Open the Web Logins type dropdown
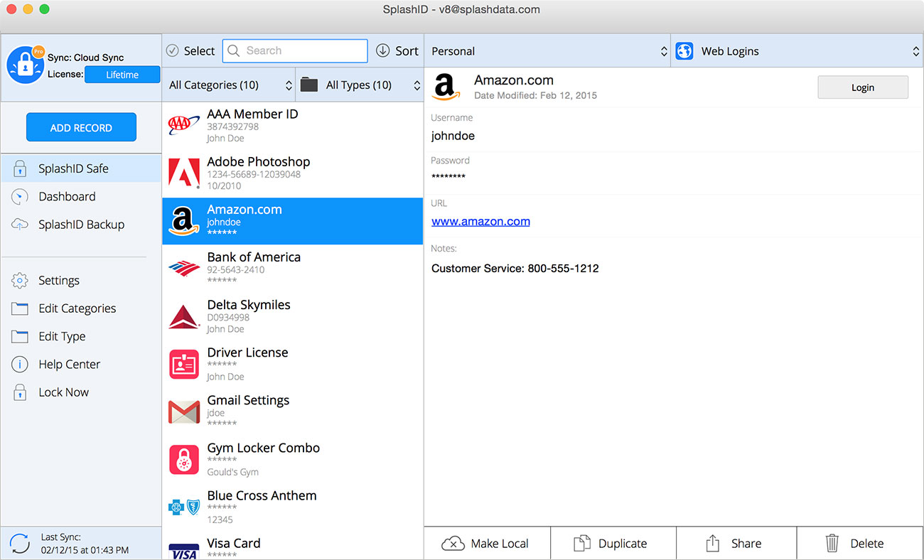 [x=797, y=51]
